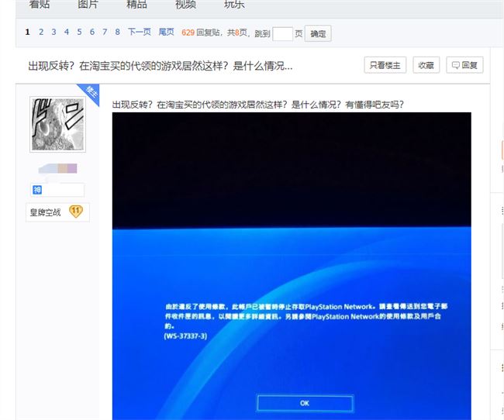Open the 玩乐 tab

click(x=234, y=4)
